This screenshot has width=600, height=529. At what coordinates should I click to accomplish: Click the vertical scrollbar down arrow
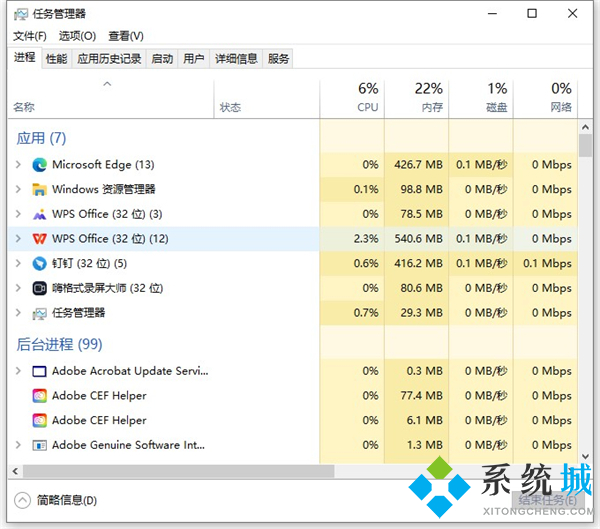585,456
